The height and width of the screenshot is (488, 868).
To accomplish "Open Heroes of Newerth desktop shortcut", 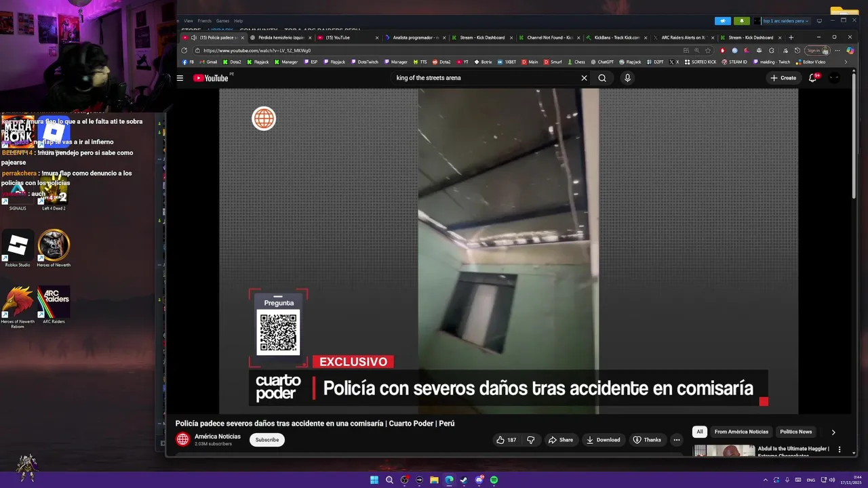I will click(54, 249).
